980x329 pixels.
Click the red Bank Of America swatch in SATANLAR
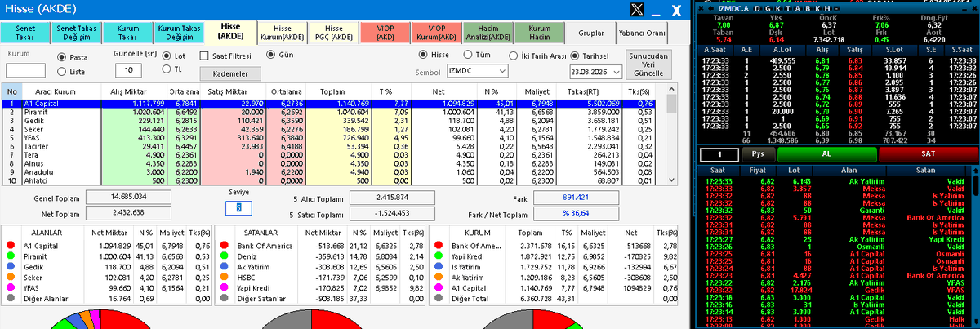pos(225,244)
